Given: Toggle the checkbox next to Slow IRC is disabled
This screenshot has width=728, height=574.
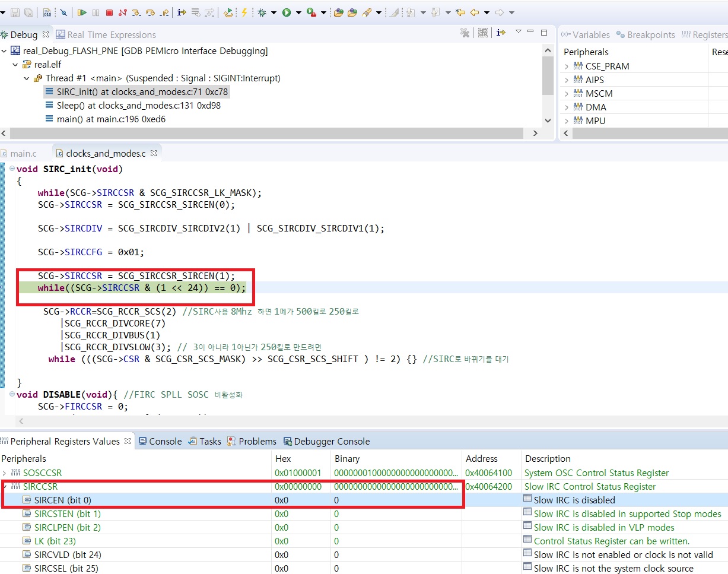Looking at the screenshot, I should click(x=528, y=500).
